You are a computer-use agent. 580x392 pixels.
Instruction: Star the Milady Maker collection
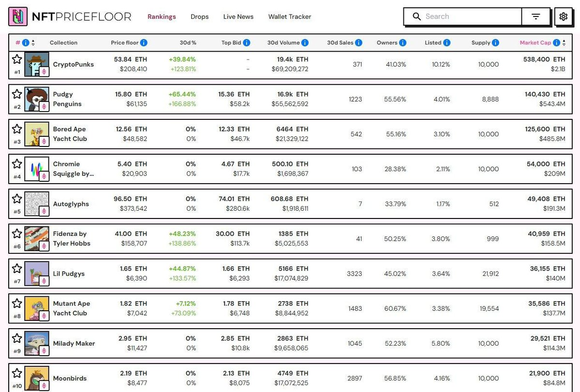pos(17,338)
